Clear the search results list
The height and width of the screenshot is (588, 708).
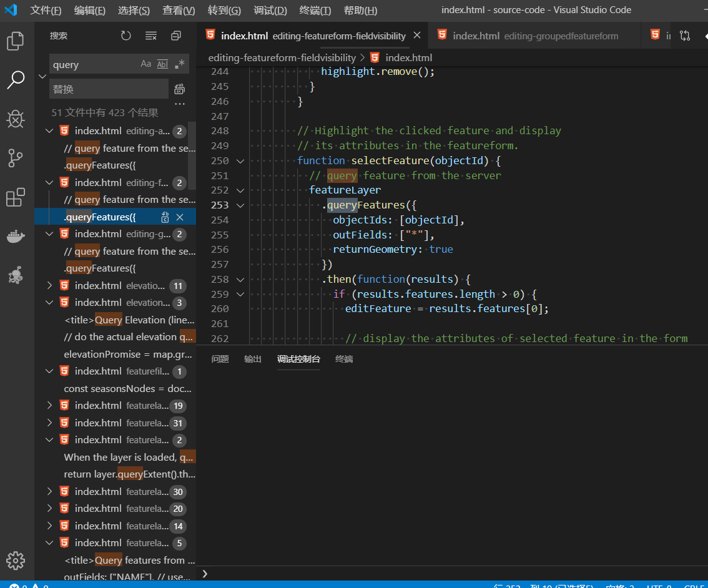(151, 36)
